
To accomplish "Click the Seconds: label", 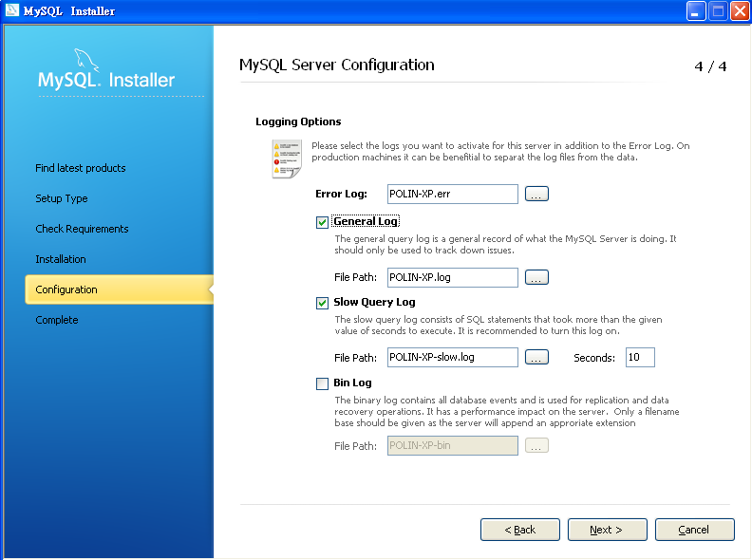I will click(594, 358).
